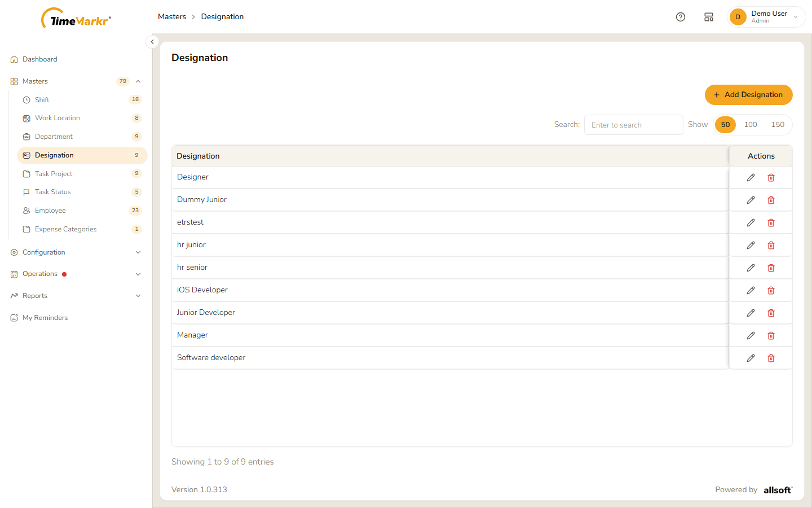Select the Designation sidebar item
This screenshot has width=812, height=508.
click(82, 155)
